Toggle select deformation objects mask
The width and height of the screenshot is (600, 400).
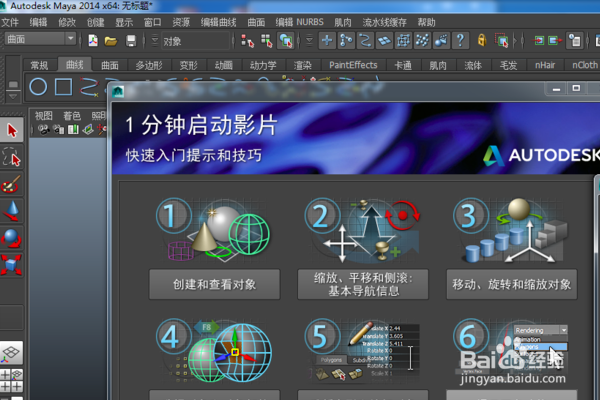(x=403, y=40)
